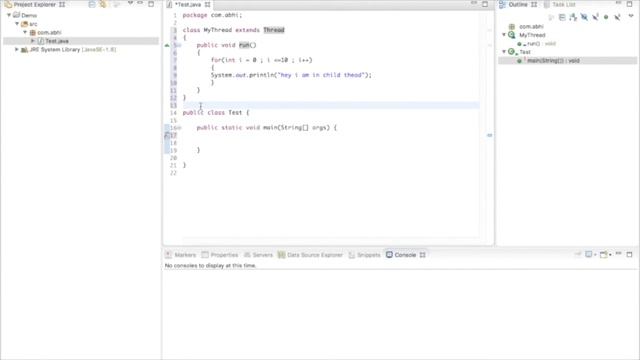Click the run method name on line 5

244,45
